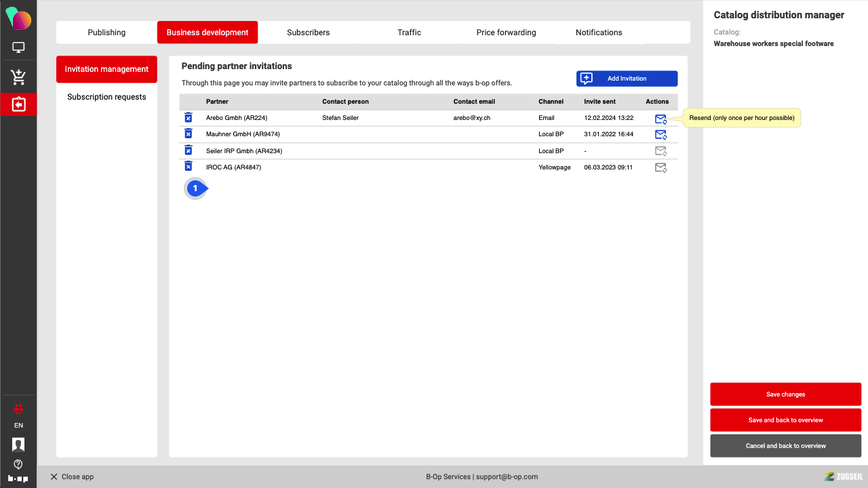This screenshot has width=868, height=488.
Task: Switch to the Publishing tab
Action: click(106, 33)
